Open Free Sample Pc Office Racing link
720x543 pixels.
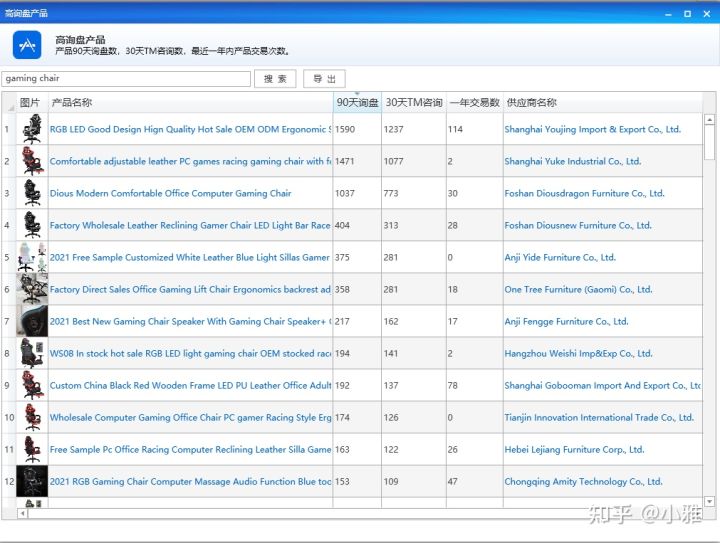click(190, 449)
